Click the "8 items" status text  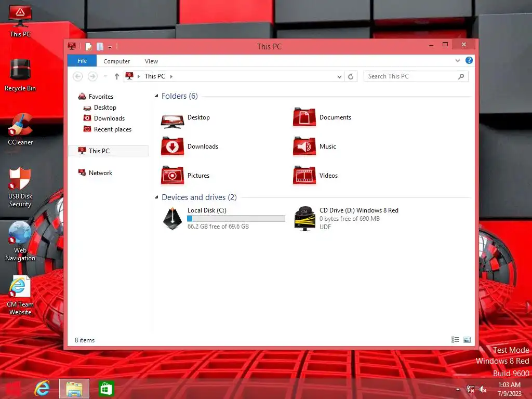85,340
